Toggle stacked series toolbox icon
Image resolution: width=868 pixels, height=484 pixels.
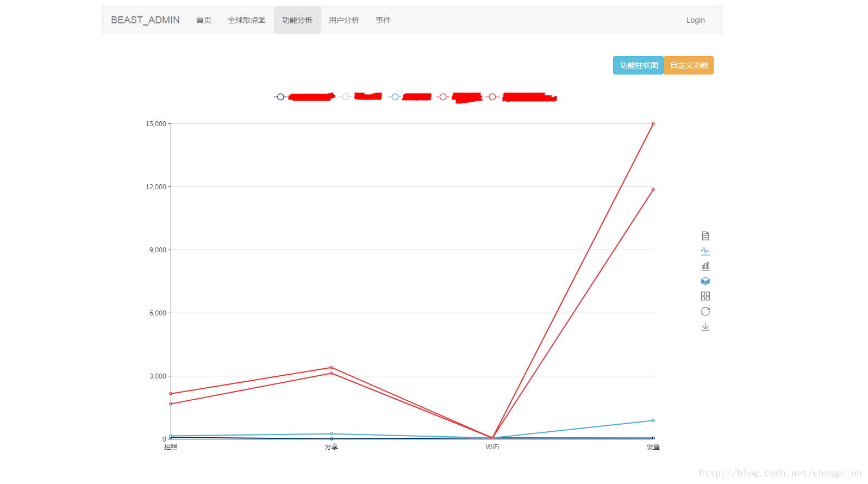coord(705,281)
